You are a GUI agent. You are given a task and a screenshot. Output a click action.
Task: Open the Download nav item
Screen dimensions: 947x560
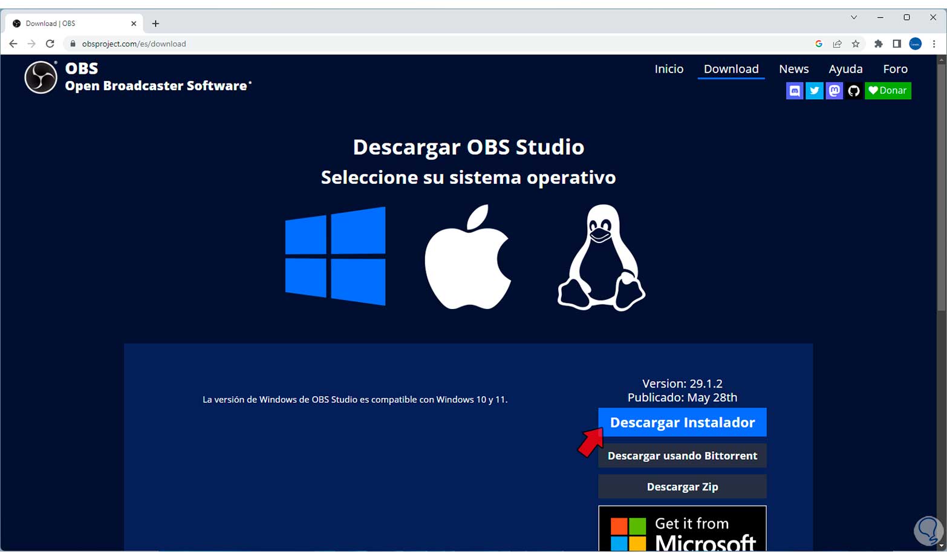(x=731, y=69)
